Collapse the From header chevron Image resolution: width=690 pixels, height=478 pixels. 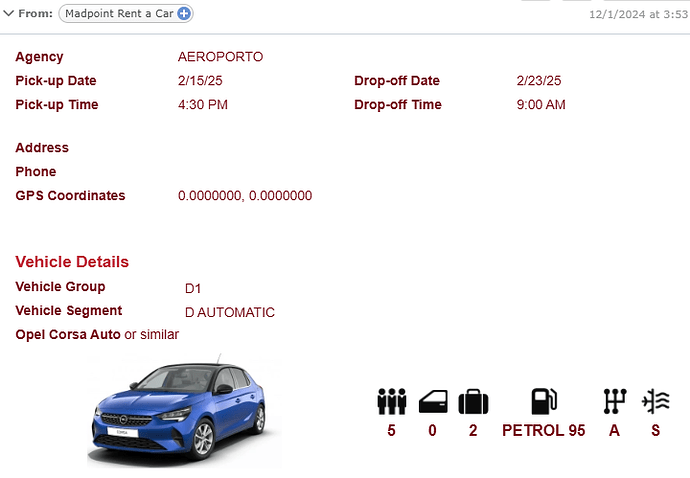click(8, 14)
